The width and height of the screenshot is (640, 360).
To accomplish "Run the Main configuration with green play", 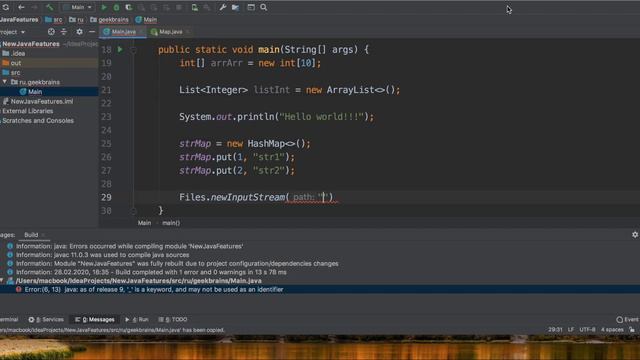I will pyautogui.click(x=104, y=7).
